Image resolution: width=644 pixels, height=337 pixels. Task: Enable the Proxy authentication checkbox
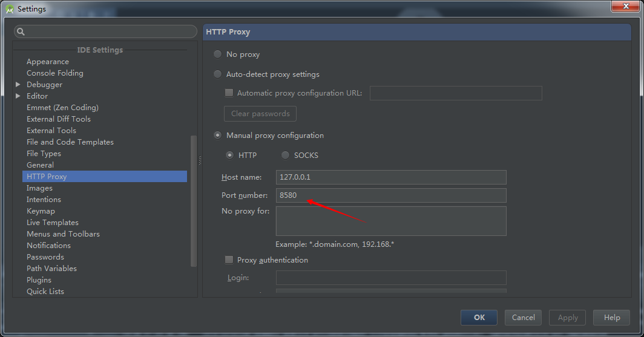(x=229, y=260)
